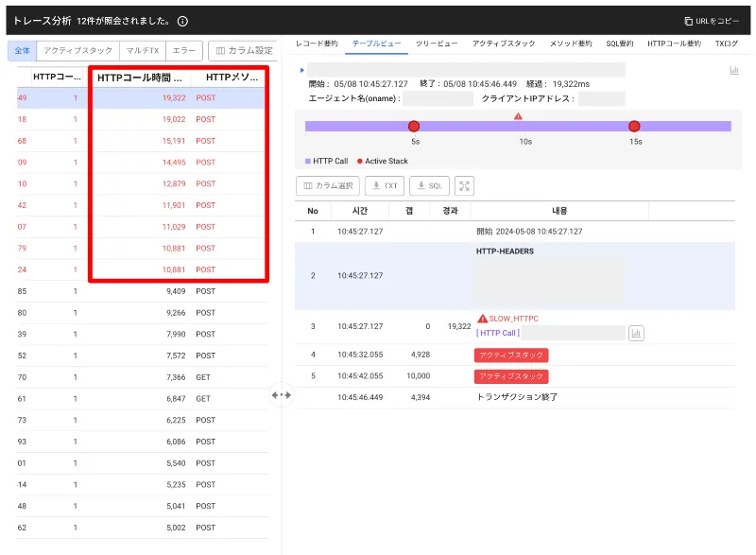Select the row with call time 15,191
Screen dimensions: 756x555
click(x=143, y=141)
